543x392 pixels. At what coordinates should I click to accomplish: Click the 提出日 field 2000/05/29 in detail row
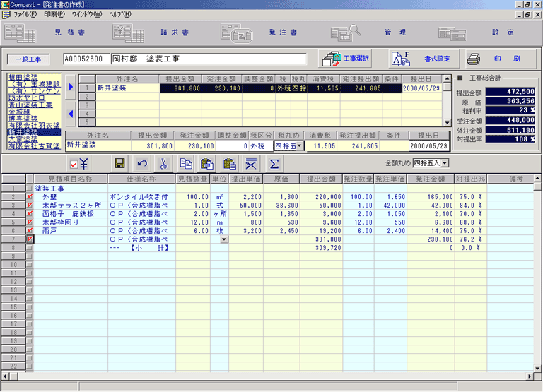coord(428,146)
